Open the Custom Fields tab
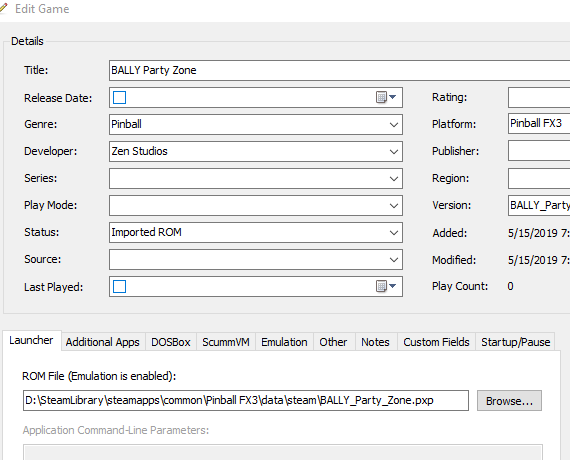Screen dimensions: 570x460 (437, 342)
